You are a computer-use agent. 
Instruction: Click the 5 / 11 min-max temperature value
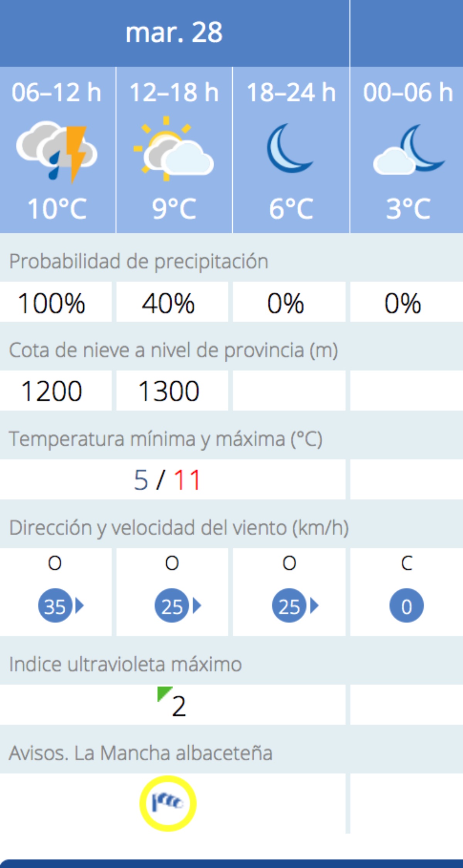point(167,480)
